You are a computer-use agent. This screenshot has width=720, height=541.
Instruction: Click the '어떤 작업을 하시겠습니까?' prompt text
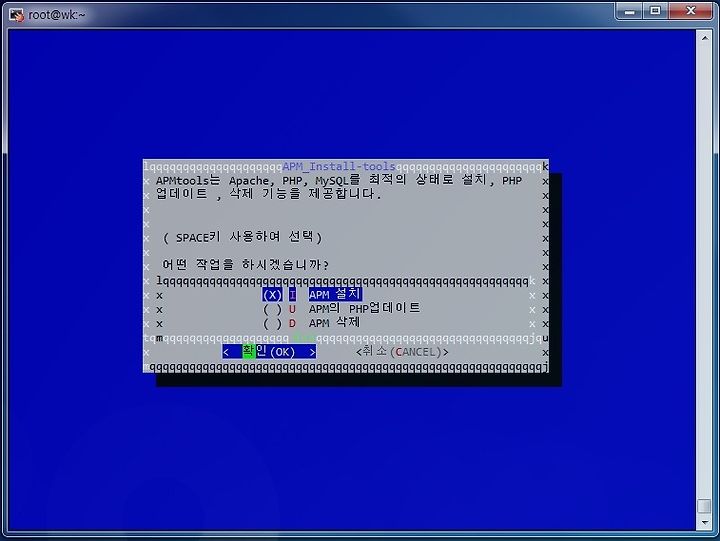246,265
